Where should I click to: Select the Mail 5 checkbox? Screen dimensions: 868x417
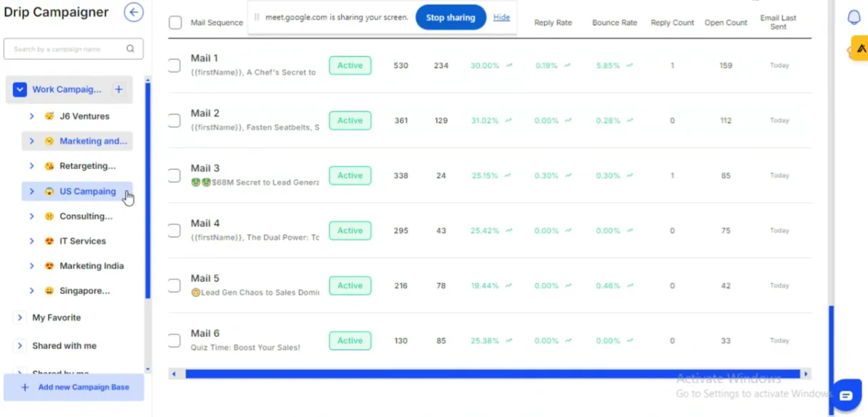click(x=174, y=286)
